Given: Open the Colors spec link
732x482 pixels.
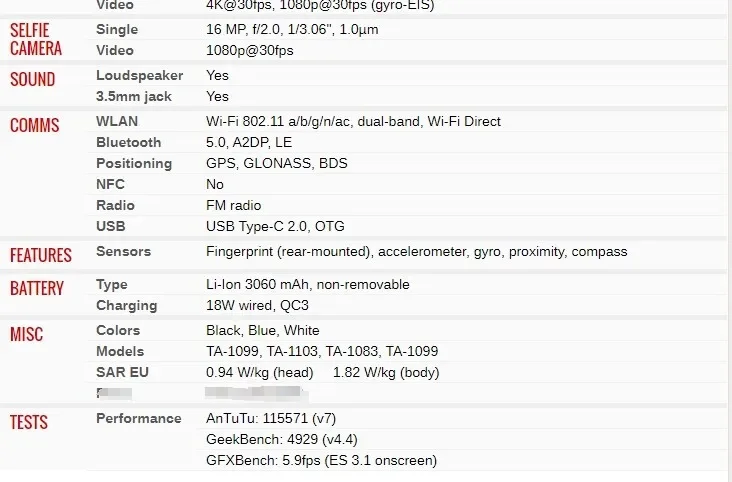Looking at the screenshot, I should pos(118,330).
